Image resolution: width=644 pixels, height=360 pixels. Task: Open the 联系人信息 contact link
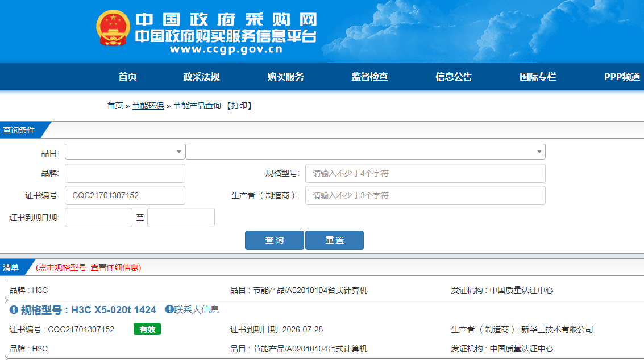click(x=197, y=309)
